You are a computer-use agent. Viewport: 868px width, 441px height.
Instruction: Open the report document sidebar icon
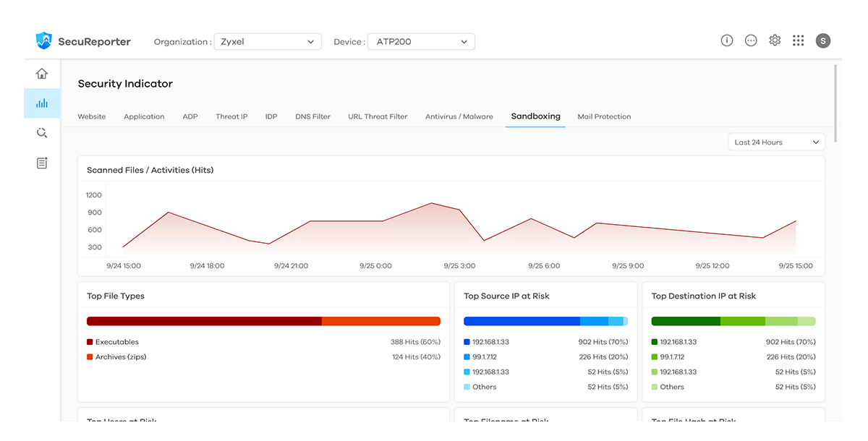coord(42,163)
